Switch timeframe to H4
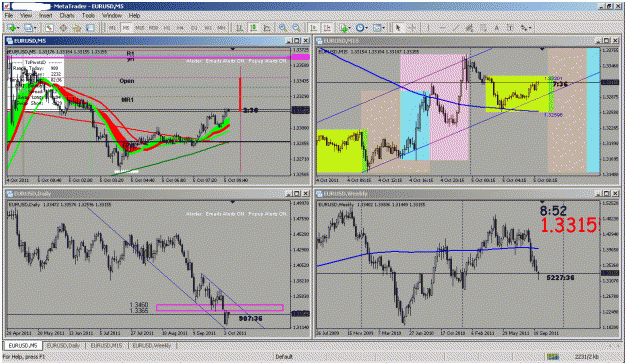This screenshot has height=363, width=625. tap(181, 27)
